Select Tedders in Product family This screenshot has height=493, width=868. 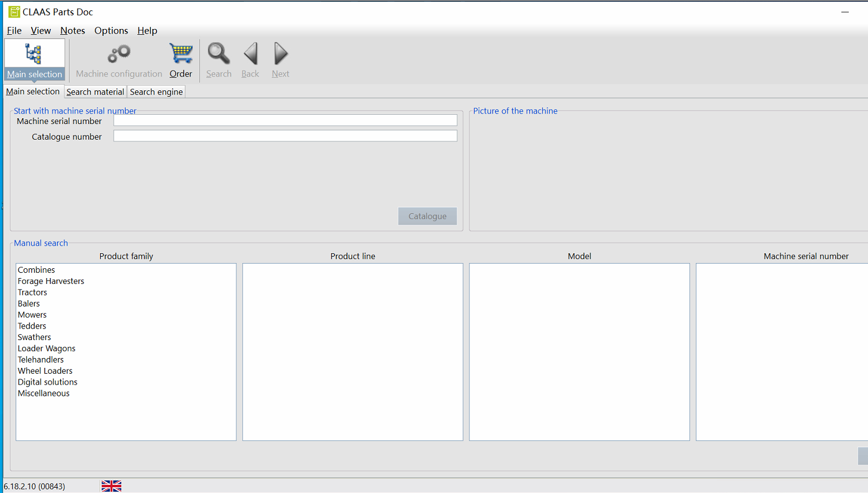pos(126,326)
